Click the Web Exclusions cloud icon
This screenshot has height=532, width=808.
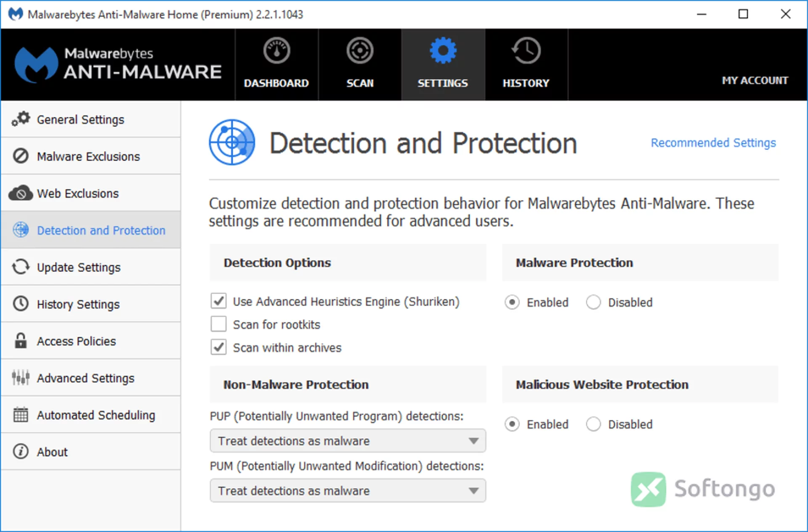21,193
